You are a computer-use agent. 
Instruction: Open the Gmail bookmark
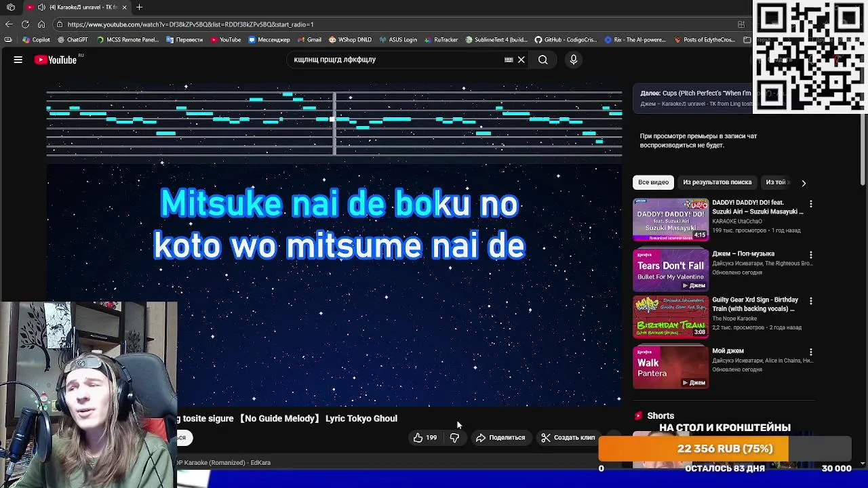[309, 40]
